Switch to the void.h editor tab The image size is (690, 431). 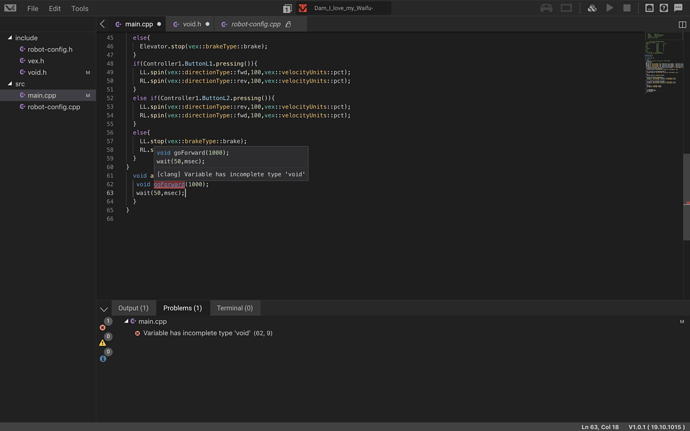191,24
